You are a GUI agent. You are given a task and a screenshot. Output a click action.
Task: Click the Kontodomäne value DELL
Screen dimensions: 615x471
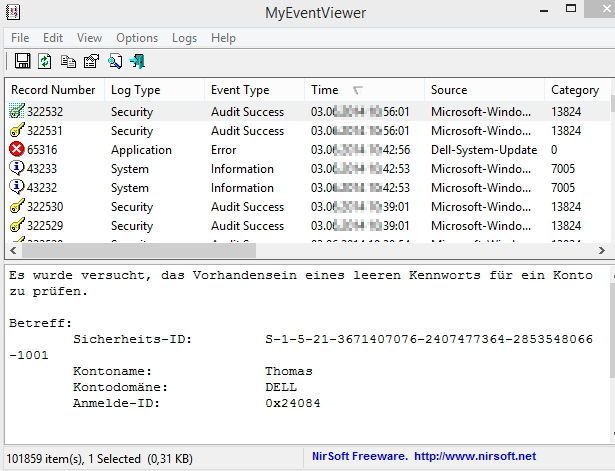click(x=281, y=387)
